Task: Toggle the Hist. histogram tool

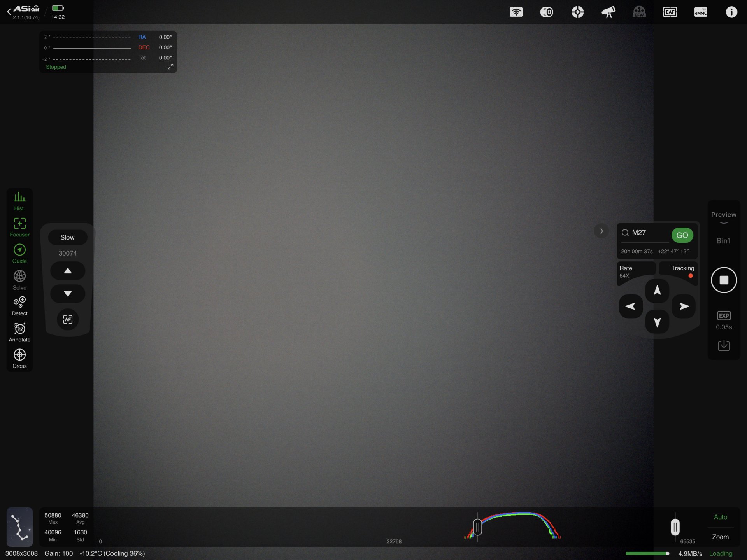Action: pyautogui.click(x=19, y=201)
